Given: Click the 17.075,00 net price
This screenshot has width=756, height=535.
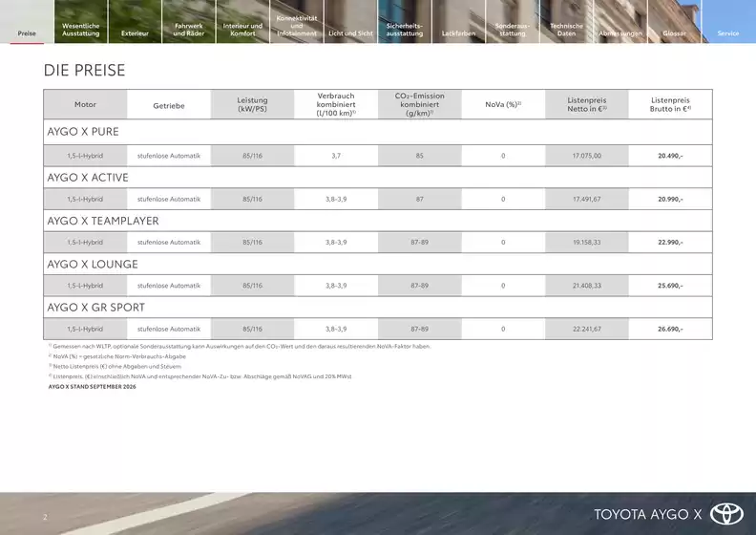Looking at the screenshot, I should tap(587, 156).
